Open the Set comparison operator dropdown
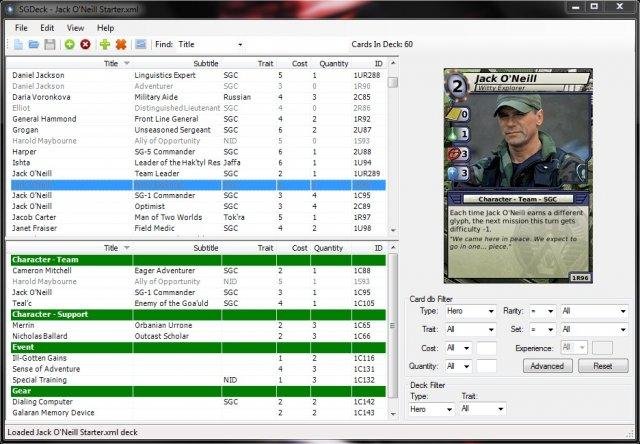Screen dimensions: 640x444 [x=542, y=329]
